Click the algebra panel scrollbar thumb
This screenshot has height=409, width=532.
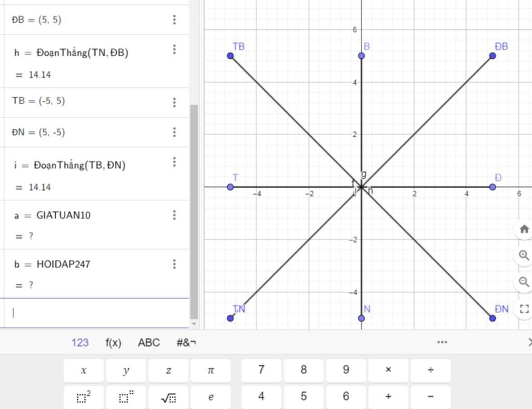tap(194, 212)
